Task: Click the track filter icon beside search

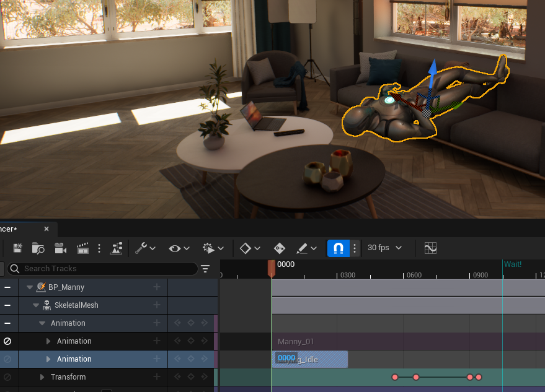Action: pos(205,268)
